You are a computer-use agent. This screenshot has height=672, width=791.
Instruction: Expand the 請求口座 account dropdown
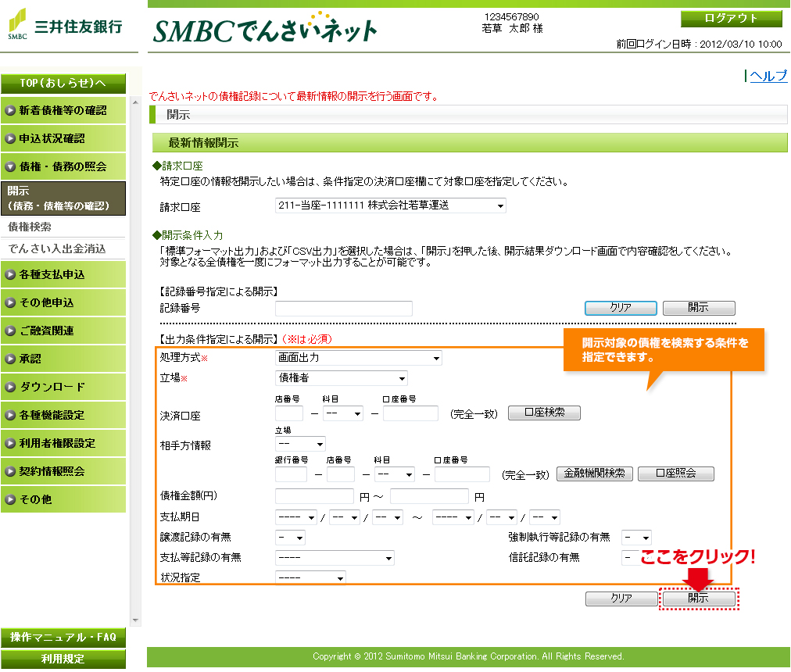coord(391,206)
